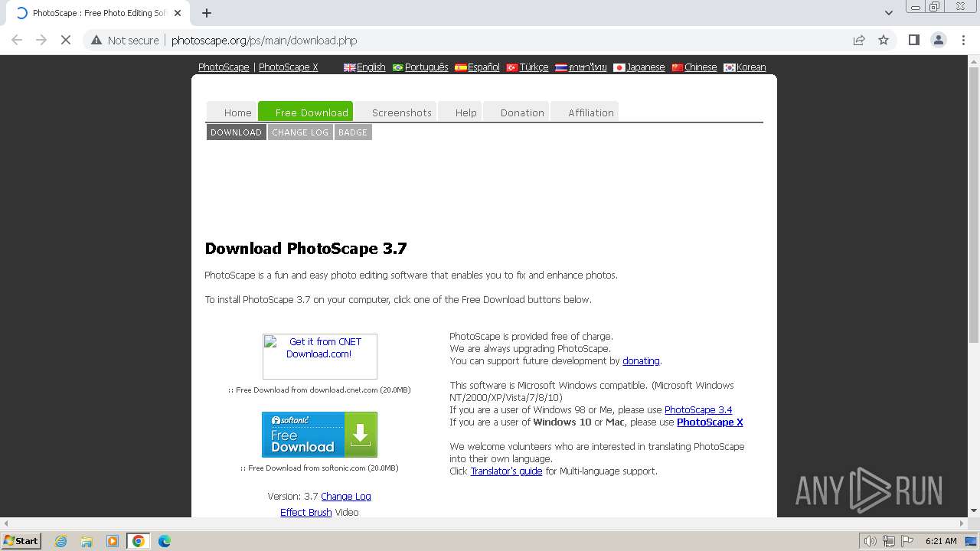Open File Explorer from the taskbar
This screenshot has width=980, height=551.
click(x=87, y=541)
